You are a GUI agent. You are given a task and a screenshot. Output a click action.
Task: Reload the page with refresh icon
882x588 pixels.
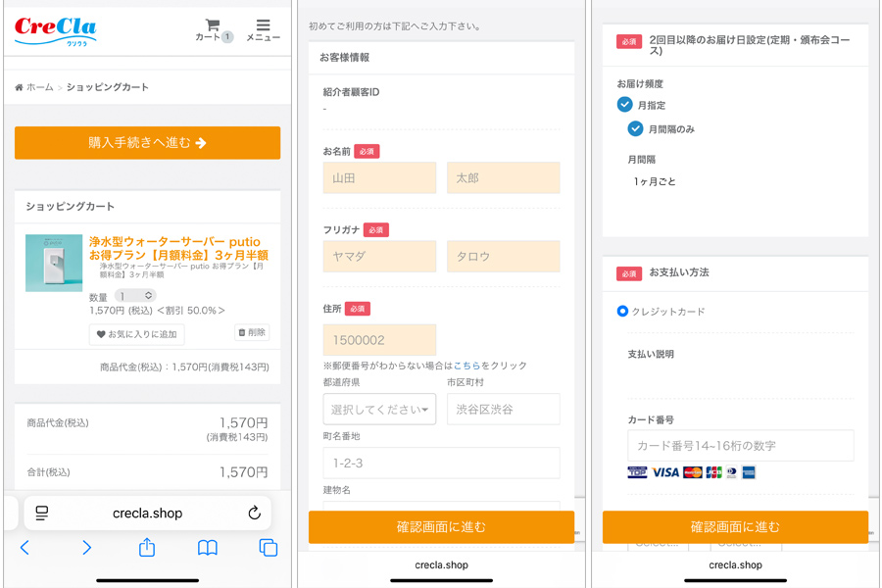[x=254, y=513]
